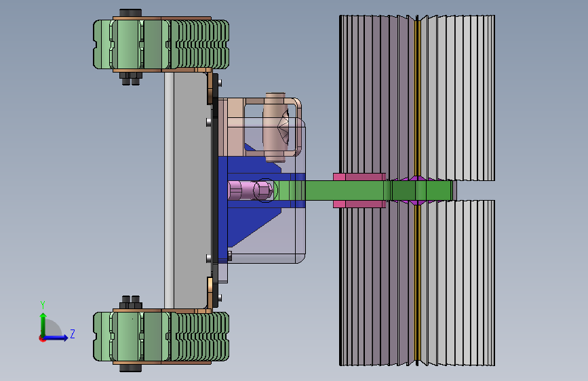Pick the tan rounded handle frame
The width and height of the screenshot is (588, 381).
click(273, 126)
